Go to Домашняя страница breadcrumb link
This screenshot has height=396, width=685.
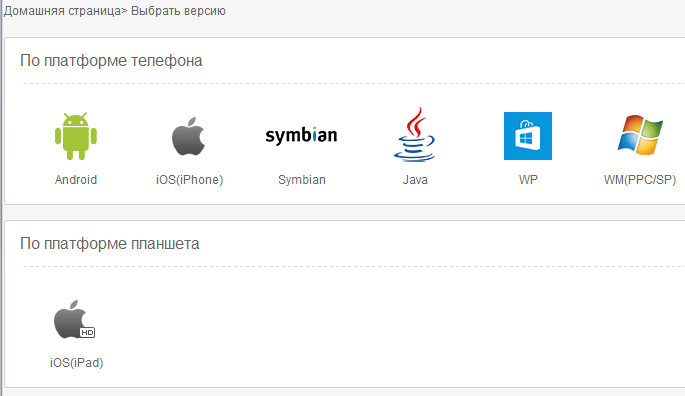[62, 10]
